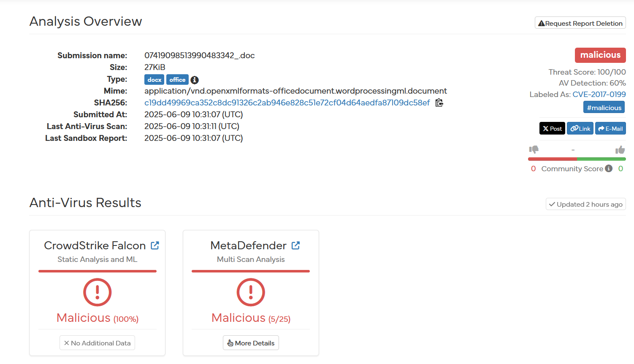Image resolution: width=634 pixels, height=364 pixels.
Task: Click the SHA256 hash link
Action: coord(287,103)
